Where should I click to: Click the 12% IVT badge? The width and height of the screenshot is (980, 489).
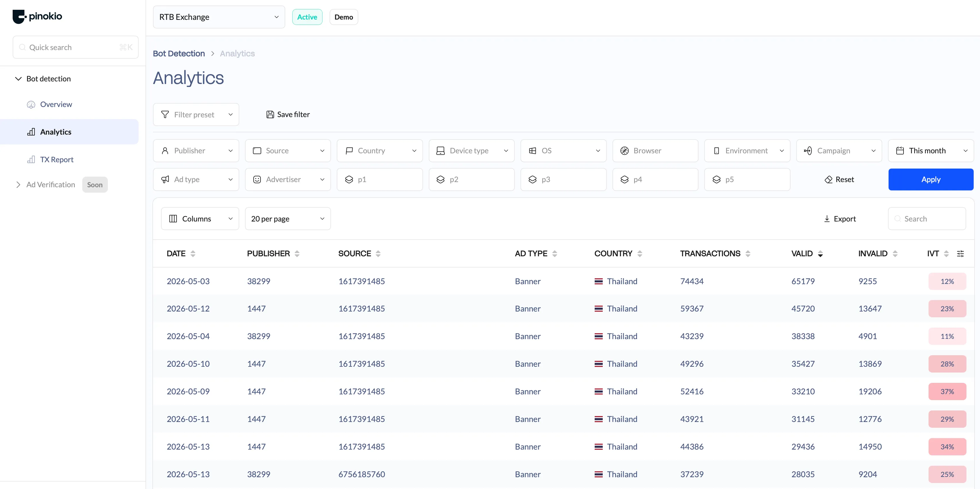tap(947, 282)
